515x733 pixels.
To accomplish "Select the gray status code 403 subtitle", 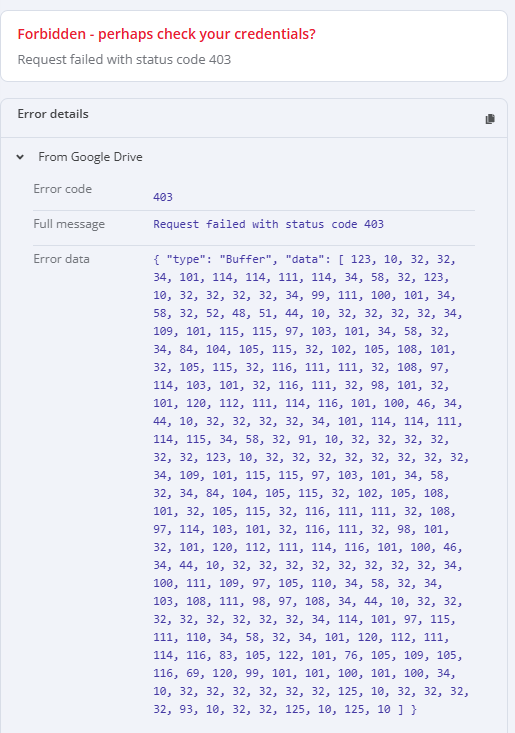I will 124,59.
